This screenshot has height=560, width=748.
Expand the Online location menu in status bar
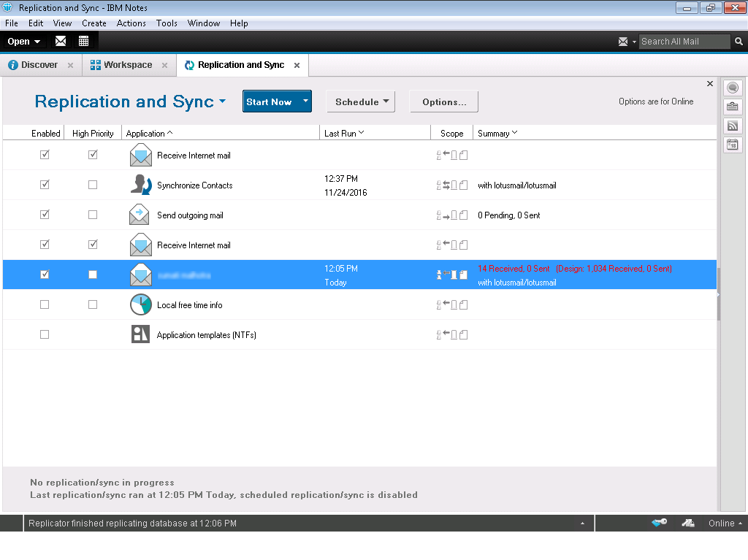tap(725, 523)
